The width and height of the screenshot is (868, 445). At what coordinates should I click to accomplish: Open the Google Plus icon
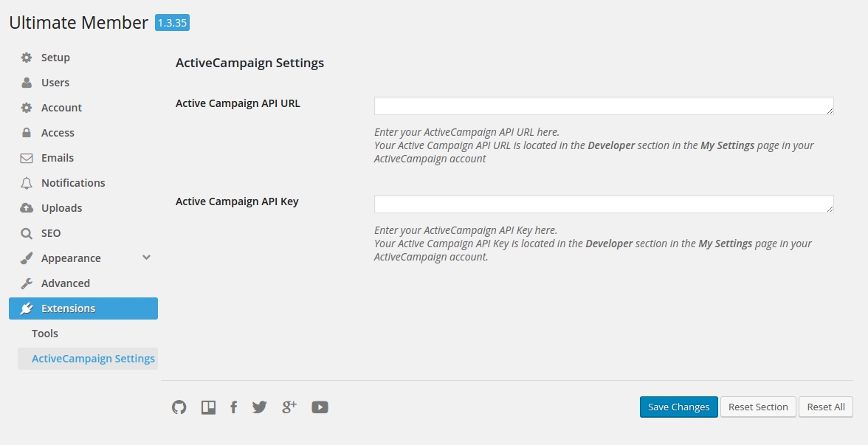[289, 407]
